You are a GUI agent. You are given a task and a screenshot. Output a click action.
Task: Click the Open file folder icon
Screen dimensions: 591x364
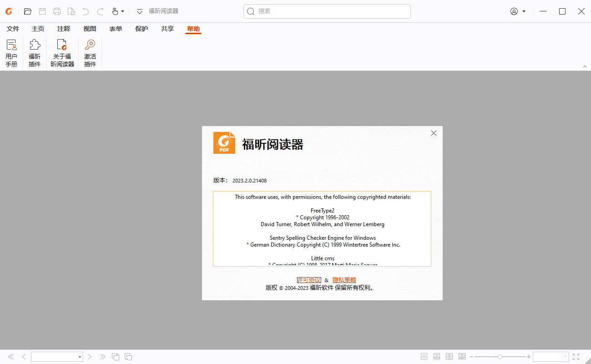(27, 11)
